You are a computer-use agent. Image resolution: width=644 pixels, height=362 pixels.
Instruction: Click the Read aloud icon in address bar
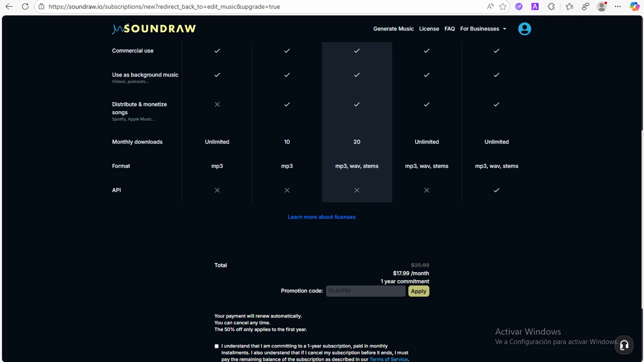coord(490,6)
